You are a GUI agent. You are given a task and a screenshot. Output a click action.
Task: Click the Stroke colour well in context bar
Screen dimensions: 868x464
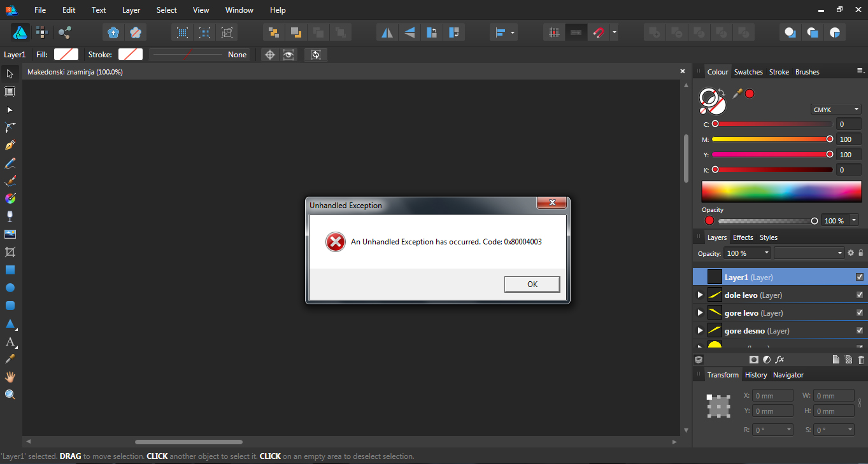pos(131,55)
